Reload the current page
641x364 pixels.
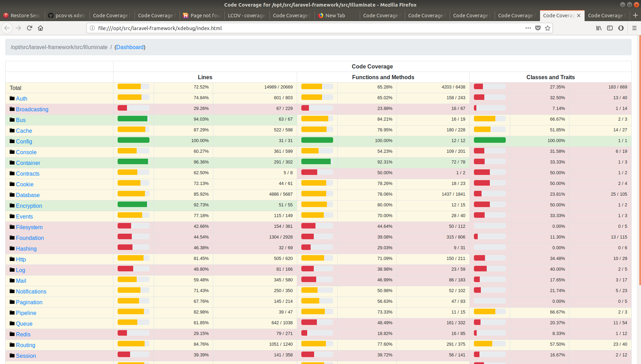click(29, 28)
